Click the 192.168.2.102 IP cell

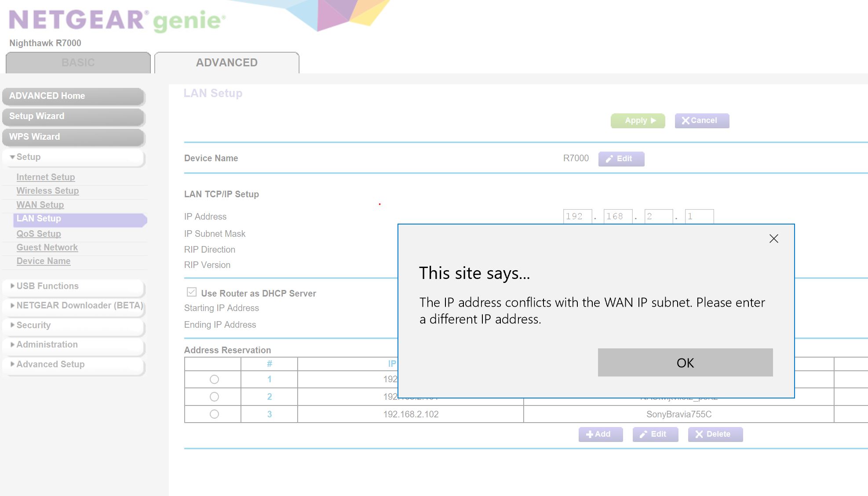click(411, 414)
